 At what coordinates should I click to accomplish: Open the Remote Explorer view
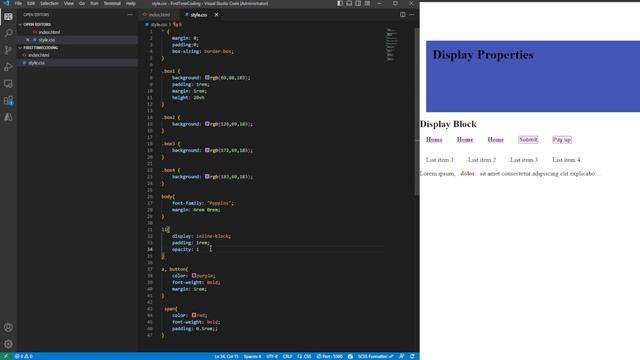click(x=8, y=84)
